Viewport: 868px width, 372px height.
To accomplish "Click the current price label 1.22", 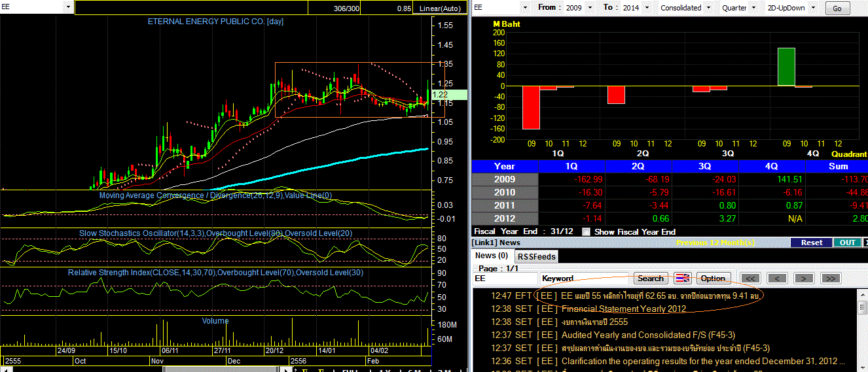I will 449,95.
